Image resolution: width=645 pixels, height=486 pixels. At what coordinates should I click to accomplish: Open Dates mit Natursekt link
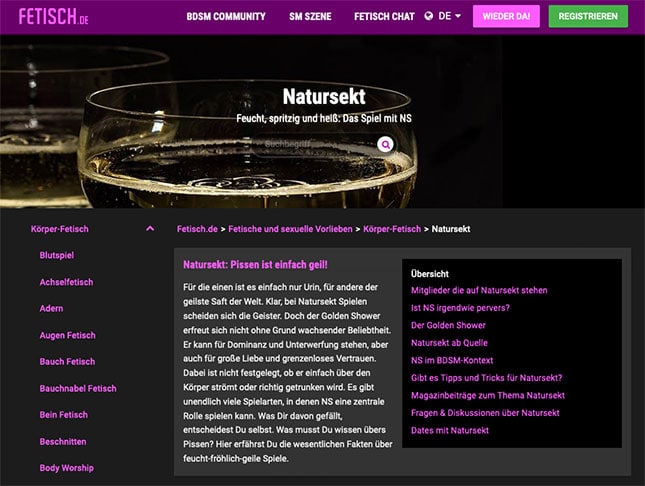(x=450, y=430)
